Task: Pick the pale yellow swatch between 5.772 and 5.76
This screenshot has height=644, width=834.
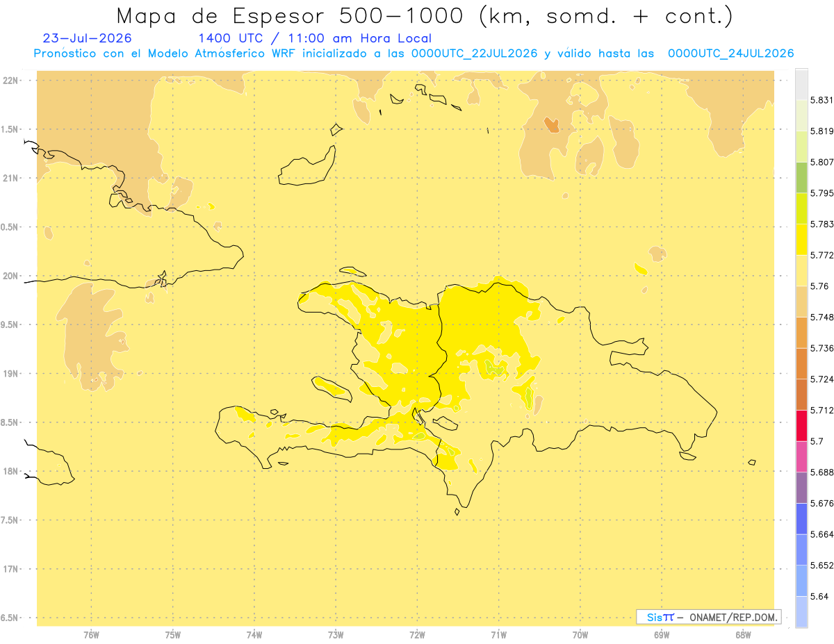Action: (x=801, y=270)
